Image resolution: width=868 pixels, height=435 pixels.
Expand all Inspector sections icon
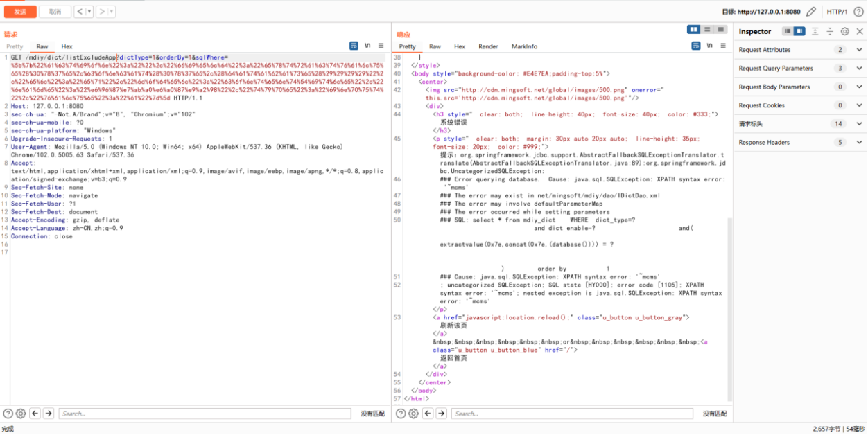tap(815, 31)
